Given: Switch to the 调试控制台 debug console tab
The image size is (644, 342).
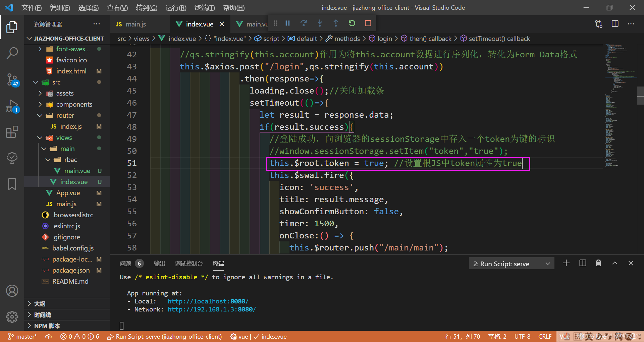Looking at the screenshot, I should tap(189, 264).
